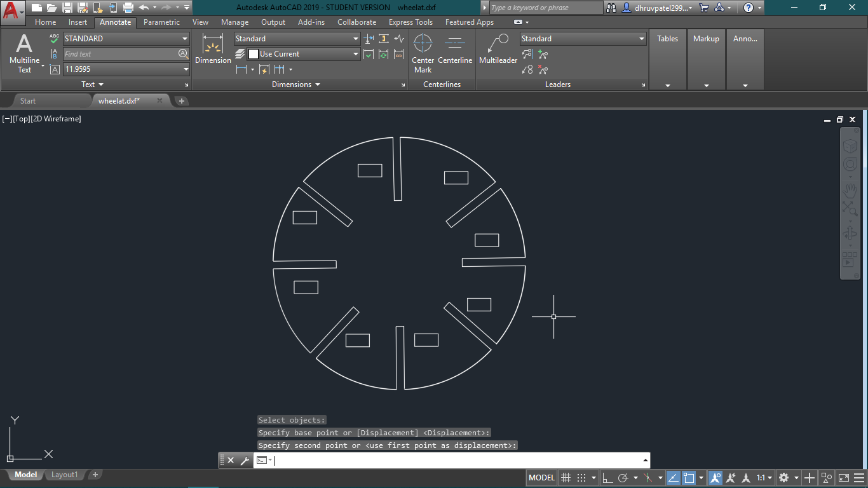Image resolution: width=868 pixels, height=488 pixels.
Task: Toggle 2D object snap button
Action: [x=688, y=478]
